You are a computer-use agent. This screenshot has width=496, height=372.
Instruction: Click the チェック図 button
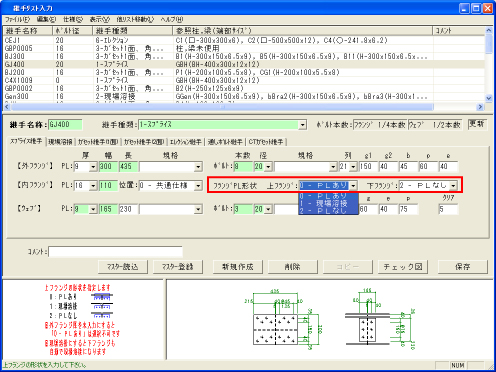click(x=403, y=267)
